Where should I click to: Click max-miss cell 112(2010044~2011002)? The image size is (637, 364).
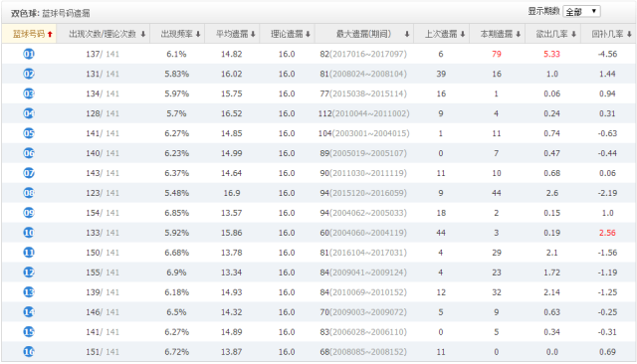[363, 113]
